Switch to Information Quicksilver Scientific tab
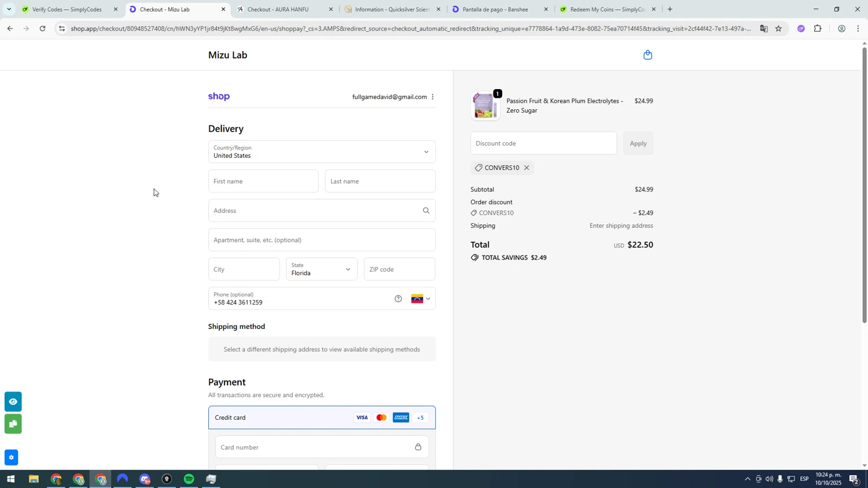 tap(391, 9)
